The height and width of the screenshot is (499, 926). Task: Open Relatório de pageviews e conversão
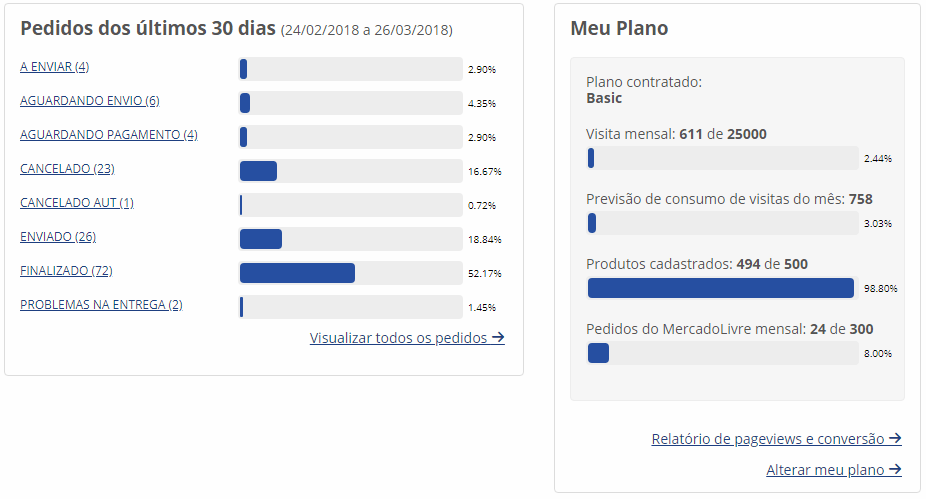(x=776, y=439)
